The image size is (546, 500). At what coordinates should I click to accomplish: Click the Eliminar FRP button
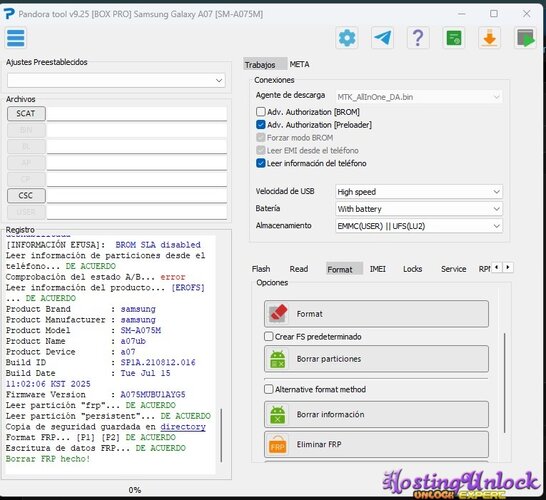pos(376,444)
